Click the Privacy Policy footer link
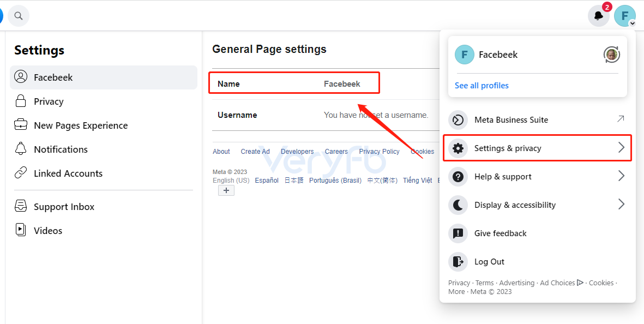This screenshot has width=644, height=324. pos(379,152)
